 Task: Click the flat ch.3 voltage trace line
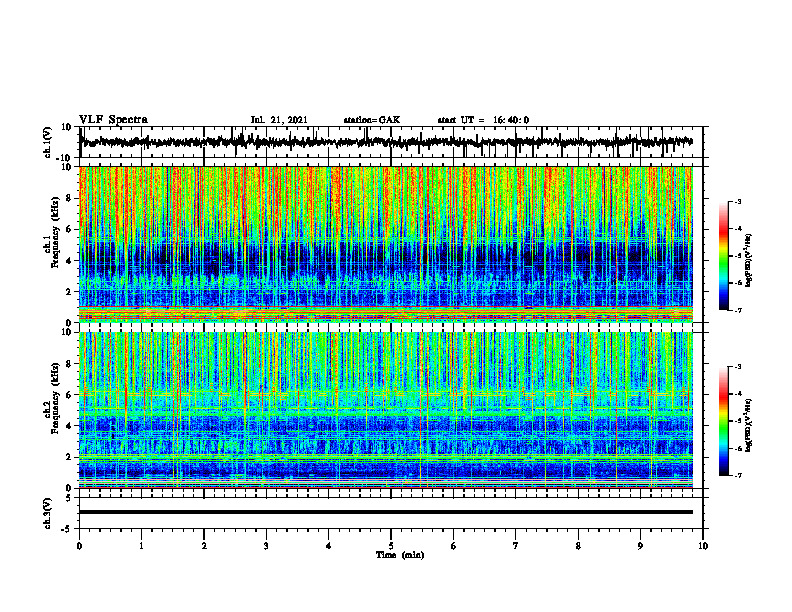click(385, 512)
